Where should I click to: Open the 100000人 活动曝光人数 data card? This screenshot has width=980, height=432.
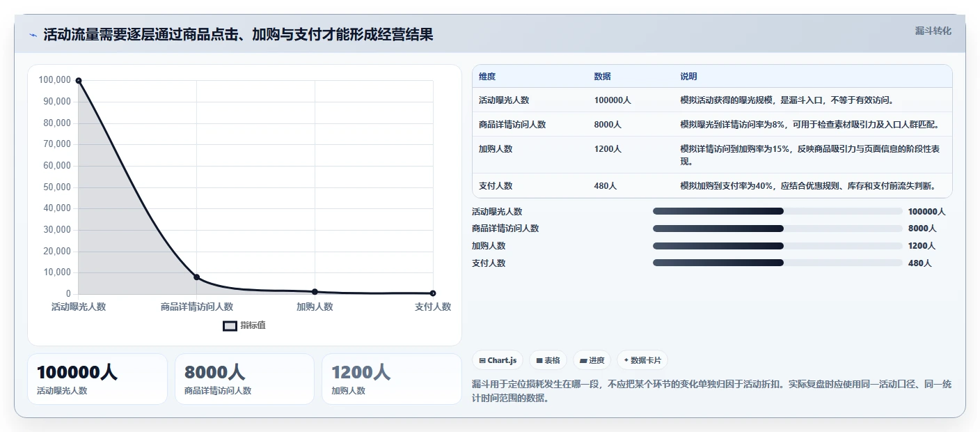[x=97, y=379]
